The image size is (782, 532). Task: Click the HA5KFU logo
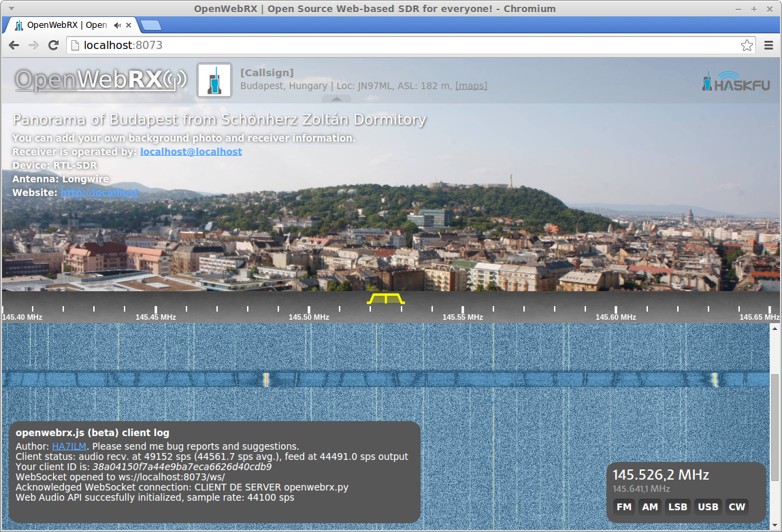point(736,81)
